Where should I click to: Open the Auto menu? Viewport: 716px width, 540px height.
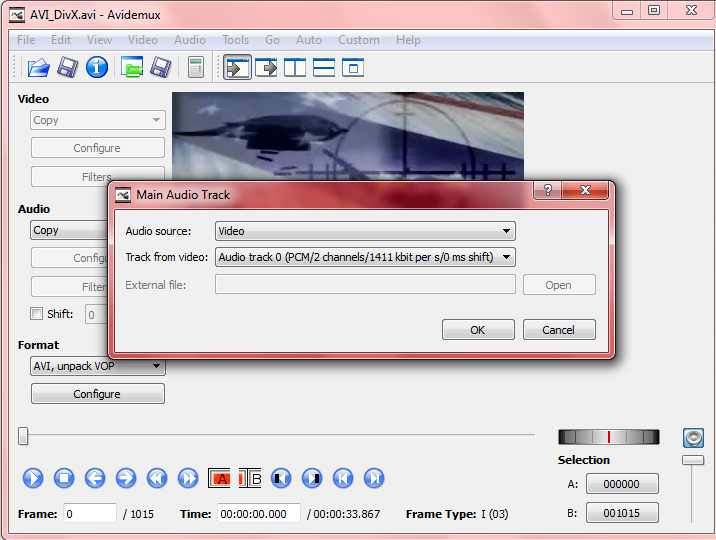(309, 40)
